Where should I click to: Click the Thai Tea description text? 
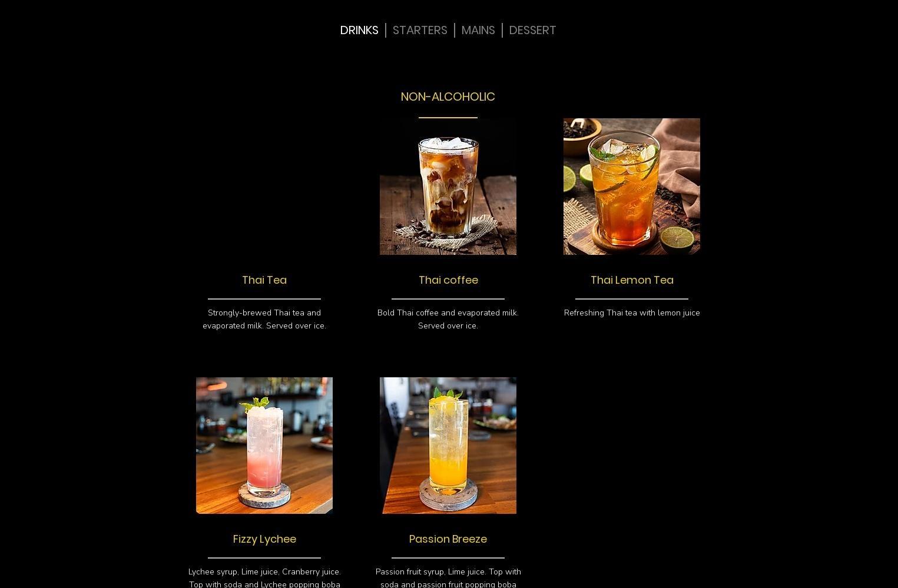coord(264,319)
